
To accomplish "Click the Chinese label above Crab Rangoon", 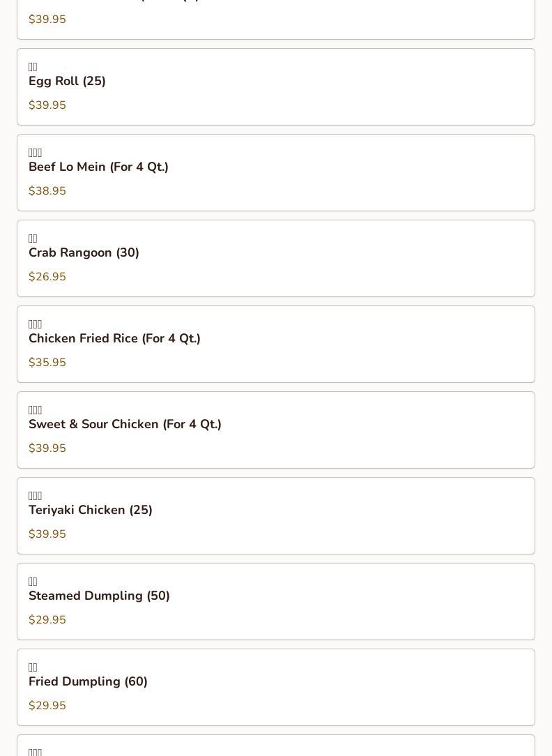I will [33, 239].
